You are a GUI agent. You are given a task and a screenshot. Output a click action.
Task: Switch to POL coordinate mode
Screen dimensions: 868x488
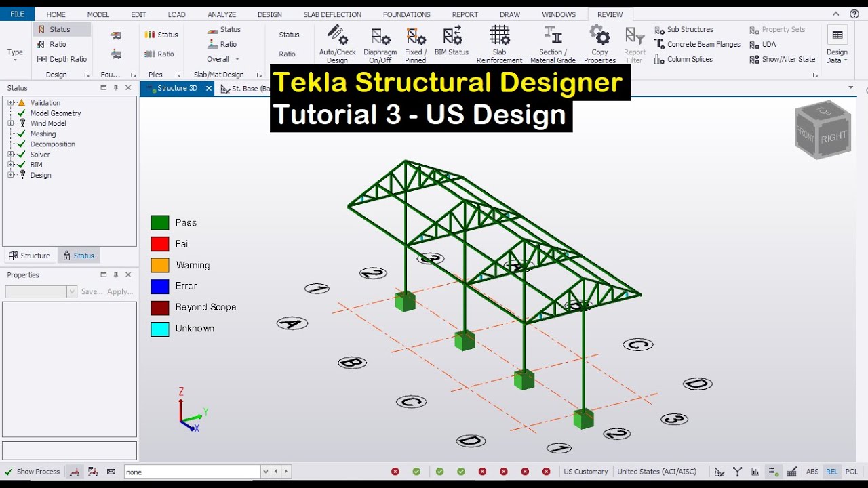852,472
